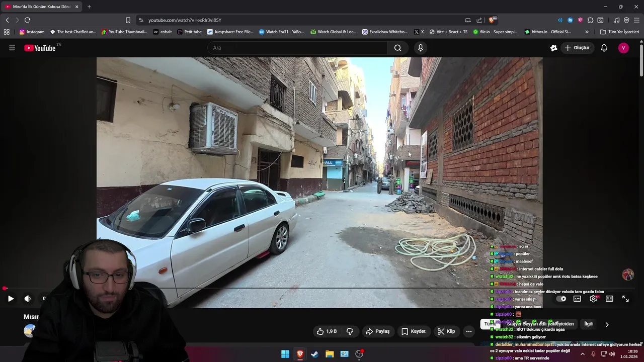
Task: Open the YouTube Thumbnail bookmark
Action: [124, 32]
